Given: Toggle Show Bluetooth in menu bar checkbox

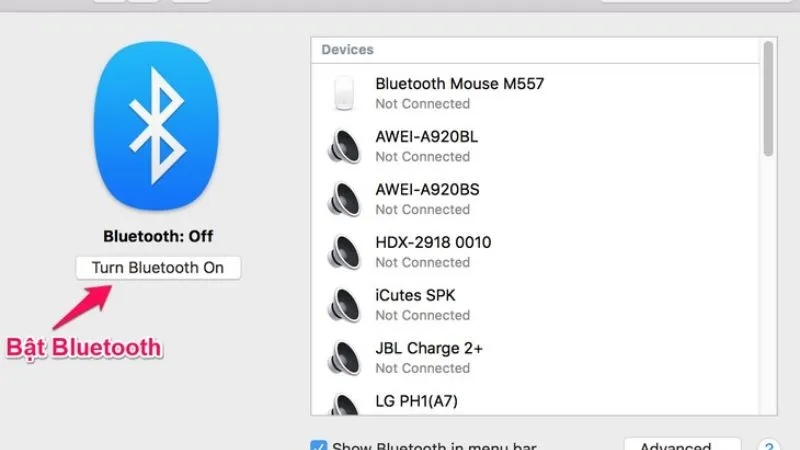Looking at the screenshot, I should coord(319,446).
